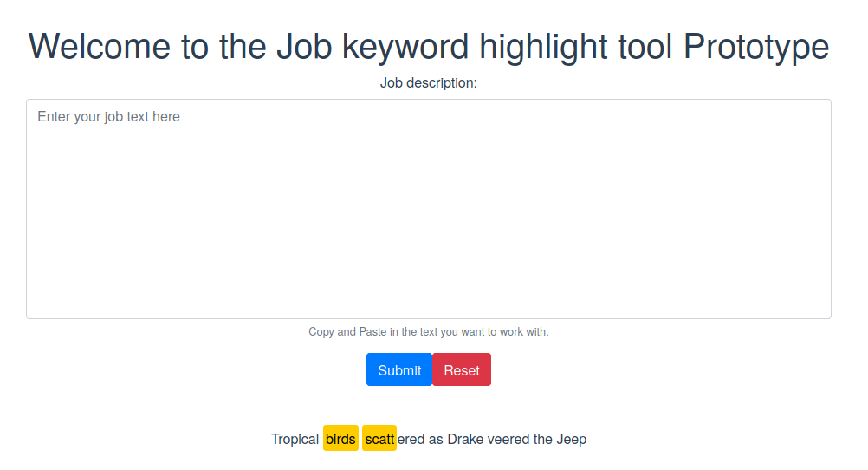Click the bottom-right corner of the text area
This screenshot has width=868, height=470.
coord(826,313)
